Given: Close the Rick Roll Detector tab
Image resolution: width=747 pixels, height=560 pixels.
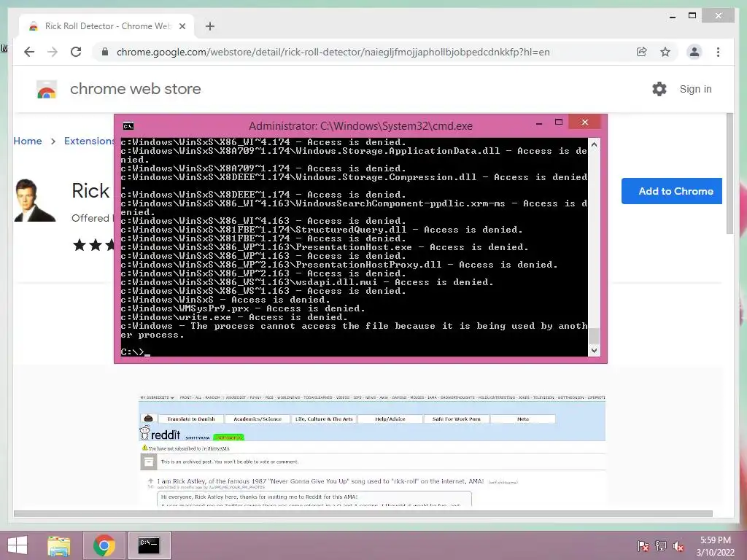Looking at the screenshot, I should click(x=182, y=26).
